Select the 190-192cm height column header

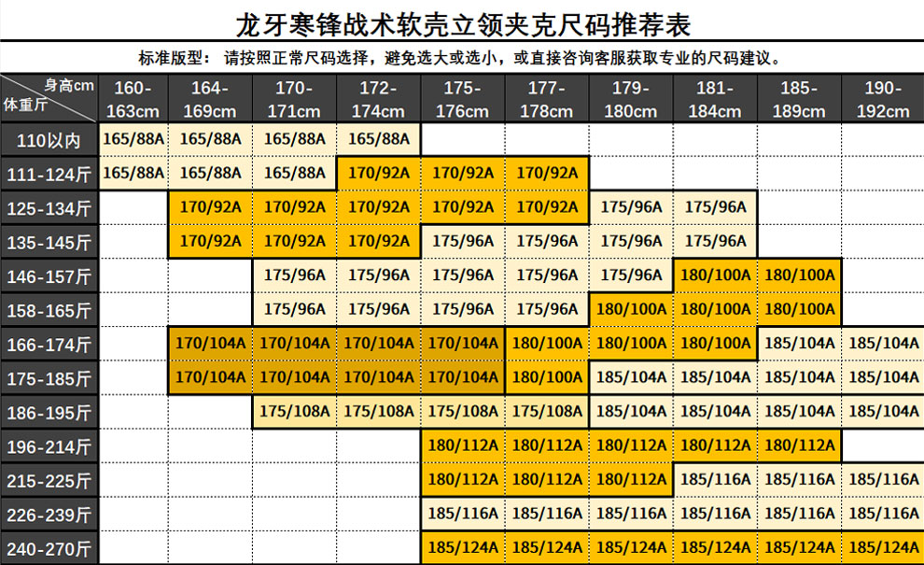[883, 98]
